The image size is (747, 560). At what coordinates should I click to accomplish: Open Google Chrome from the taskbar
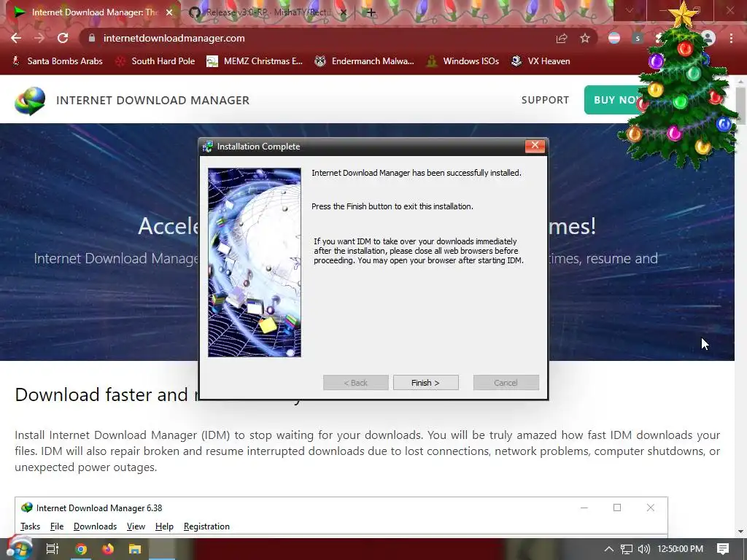(x=81, y=549)
